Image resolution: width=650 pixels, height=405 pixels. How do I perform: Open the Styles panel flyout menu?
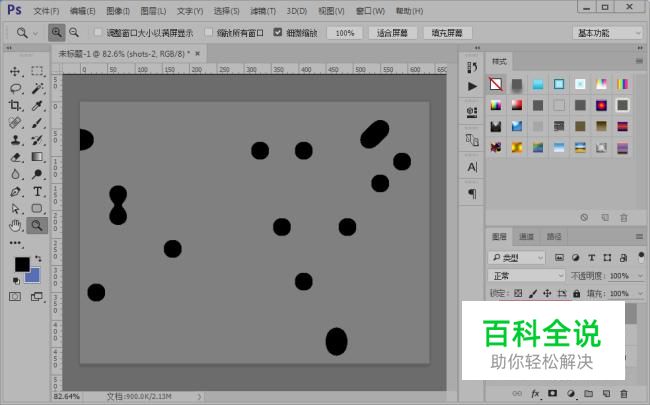[x=639, y=61]
